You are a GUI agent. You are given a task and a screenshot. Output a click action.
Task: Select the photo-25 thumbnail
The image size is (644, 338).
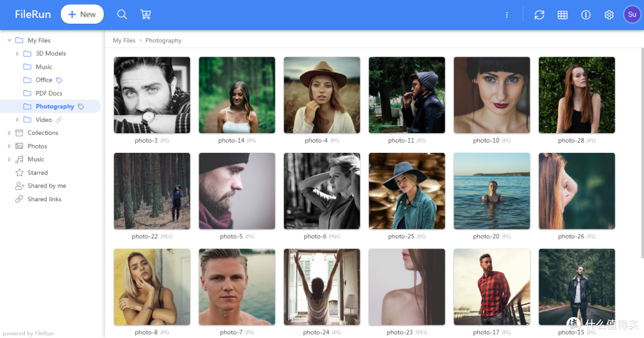tap(407, 190)
